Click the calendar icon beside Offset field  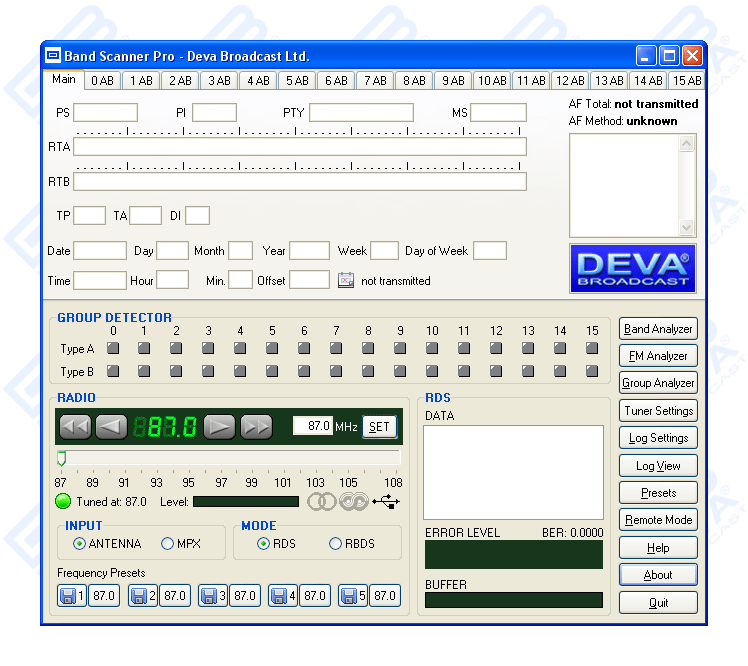[345, 281]
